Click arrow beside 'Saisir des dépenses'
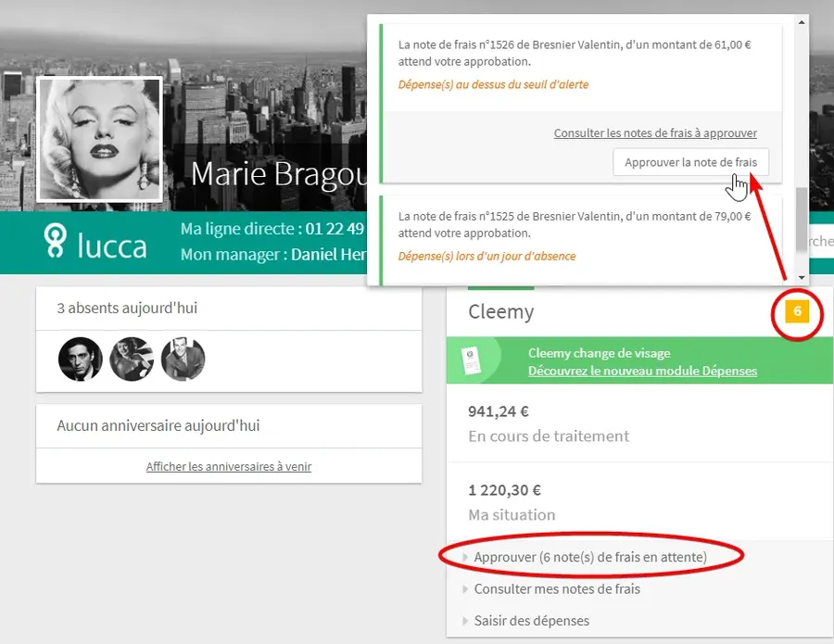 [465, 621]
